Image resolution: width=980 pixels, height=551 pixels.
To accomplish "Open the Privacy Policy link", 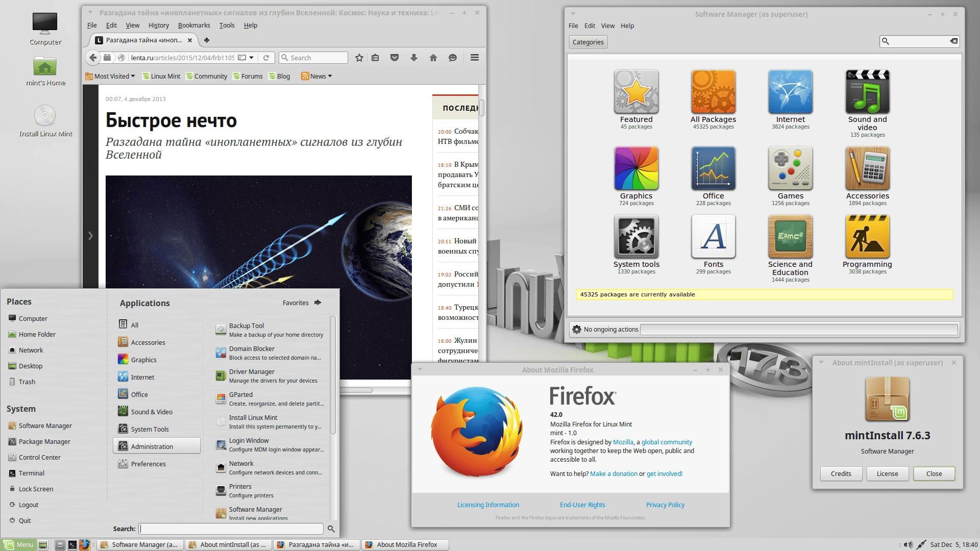I will point(665,505).
